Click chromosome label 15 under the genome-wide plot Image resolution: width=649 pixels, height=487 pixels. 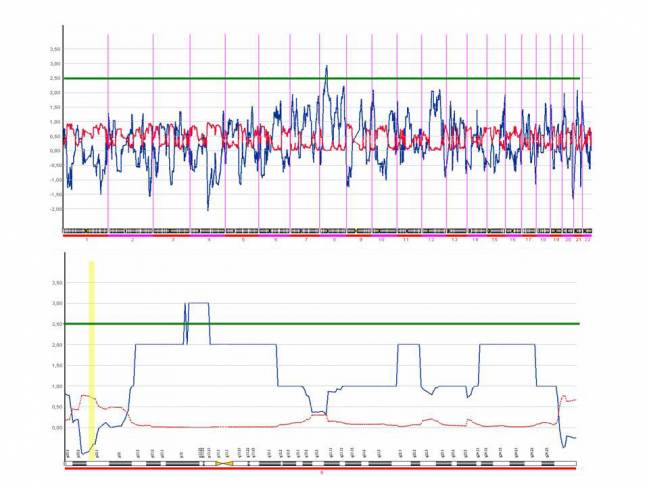click(x=495, y=240)
